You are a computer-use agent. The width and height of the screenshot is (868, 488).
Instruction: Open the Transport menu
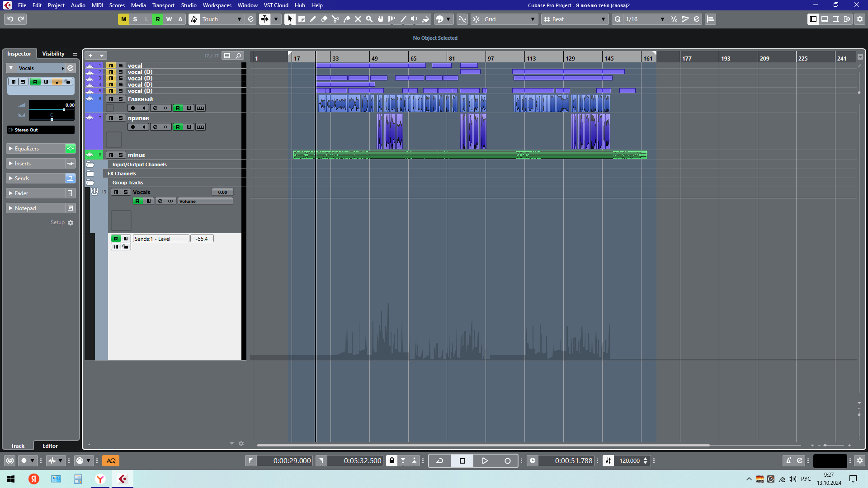click(x=163, y=5)
